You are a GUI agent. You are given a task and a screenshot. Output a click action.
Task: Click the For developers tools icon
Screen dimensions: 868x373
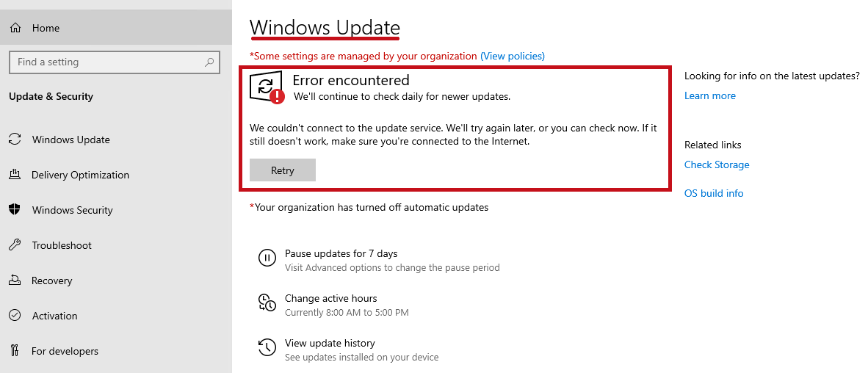(15, 351)
